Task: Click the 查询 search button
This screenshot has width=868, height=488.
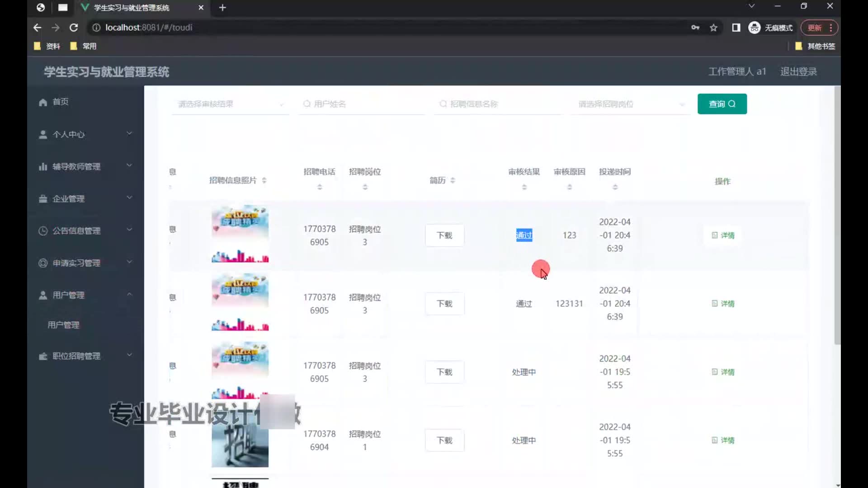Action: tap(722, 104)
